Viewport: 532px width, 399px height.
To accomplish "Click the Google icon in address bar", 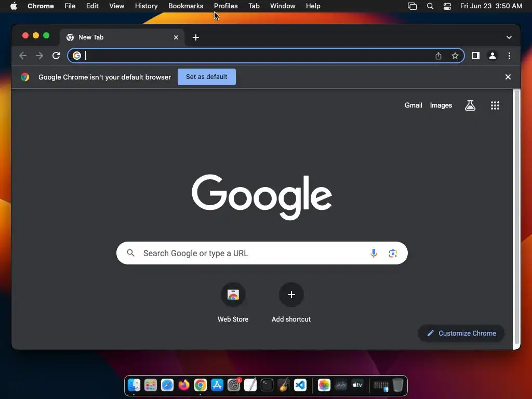I will (x=77, y=56).
